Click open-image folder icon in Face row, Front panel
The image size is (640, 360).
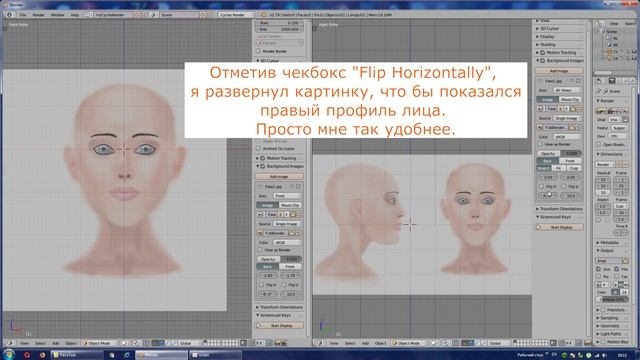coord(293,214)
